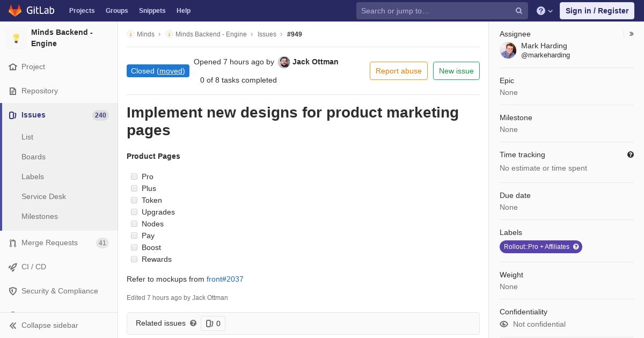Click the Rollout::Pro + Affiliates label

(540, 247)
